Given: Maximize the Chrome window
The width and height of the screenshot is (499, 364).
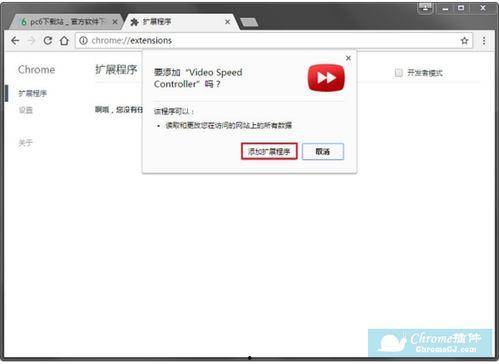Looking at the screenshot, I should coord(461,8).
